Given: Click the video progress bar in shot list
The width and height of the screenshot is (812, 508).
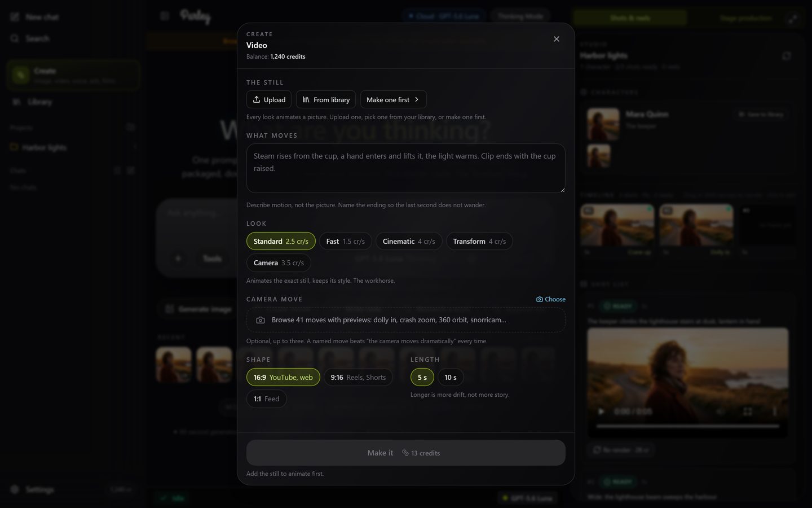Looking at the screenshot, I should (688, 426).
